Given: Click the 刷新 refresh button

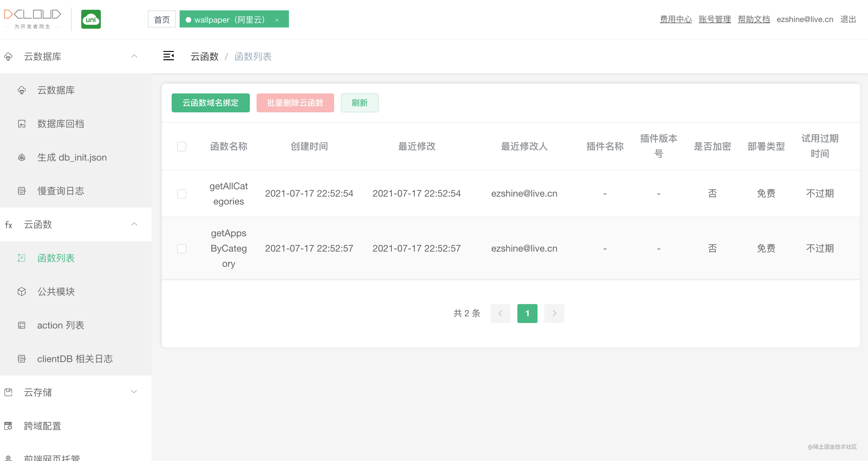Looking at the screenshot, I should [359, 103].
